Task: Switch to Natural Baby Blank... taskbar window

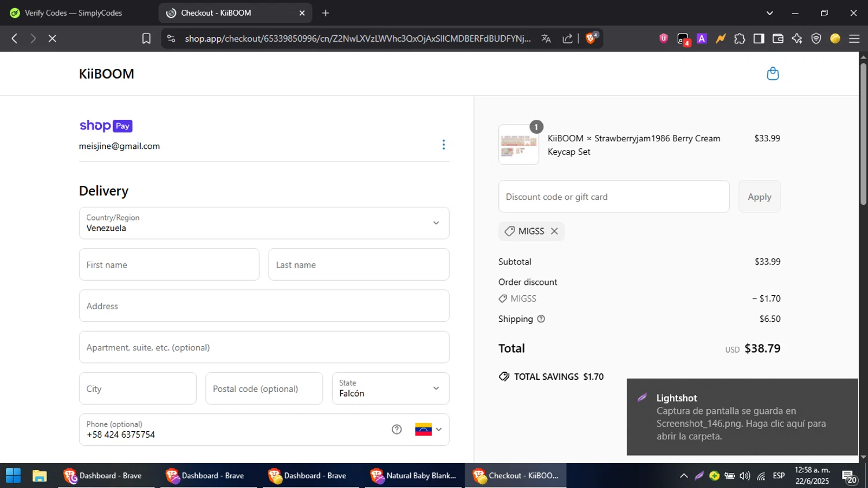Action: tap(414, 475)
